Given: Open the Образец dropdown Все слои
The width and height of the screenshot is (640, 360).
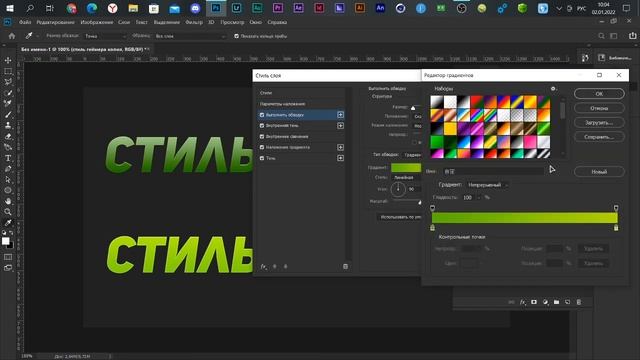Looking at the screenshot, I should pyautogui.click(x=190, y=36).
